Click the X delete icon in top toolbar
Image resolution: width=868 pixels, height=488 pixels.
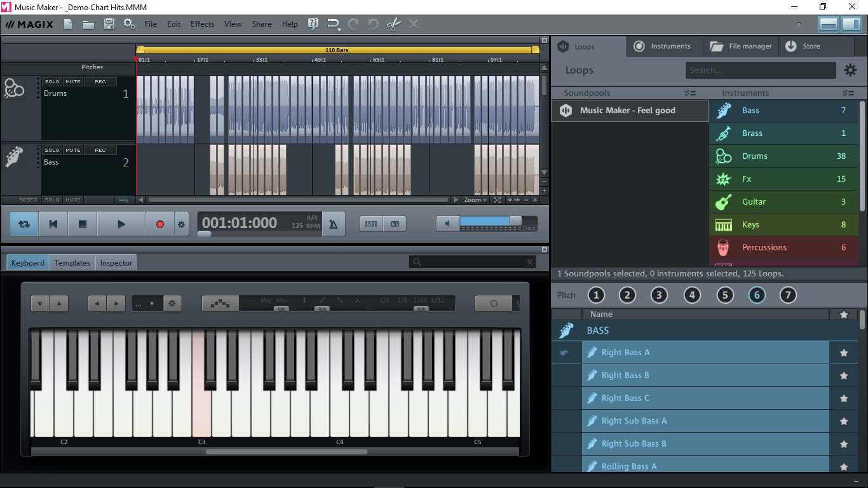coord(414,24)
